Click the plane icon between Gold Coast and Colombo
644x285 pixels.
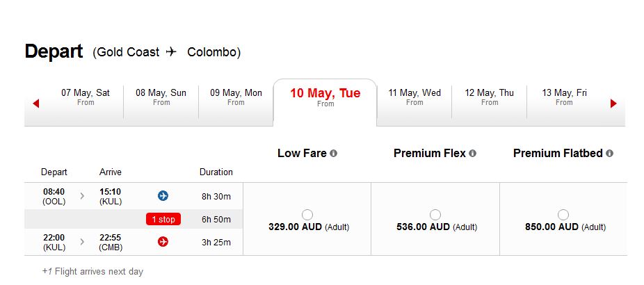pos(171,52)
